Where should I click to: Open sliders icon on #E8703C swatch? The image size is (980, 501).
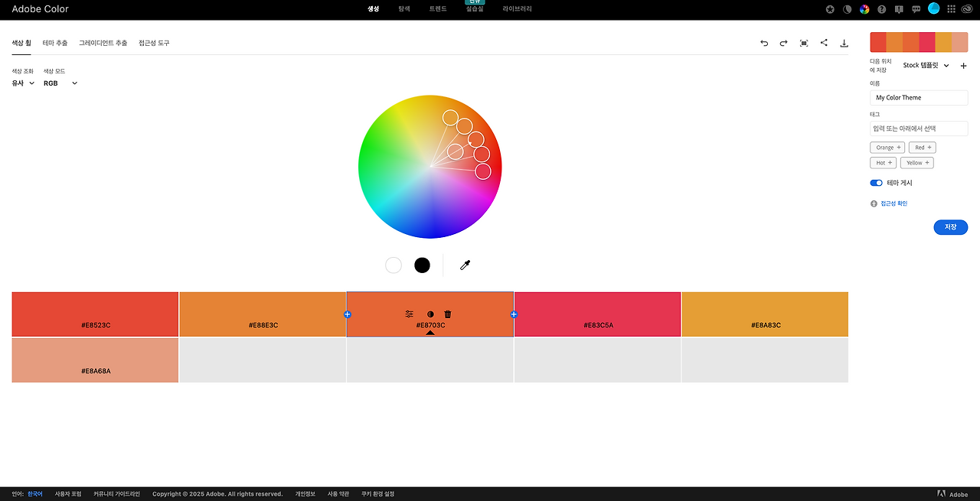tap(409, 314)
